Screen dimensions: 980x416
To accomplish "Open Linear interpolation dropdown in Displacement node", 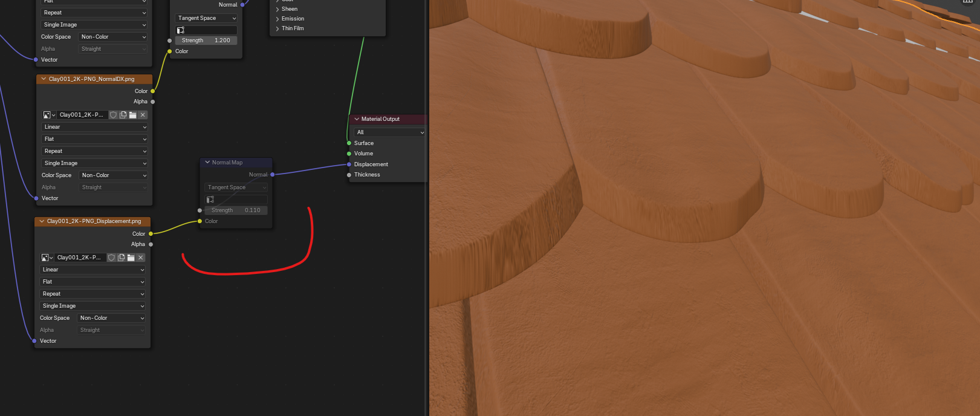I will [x=93, y=270].
